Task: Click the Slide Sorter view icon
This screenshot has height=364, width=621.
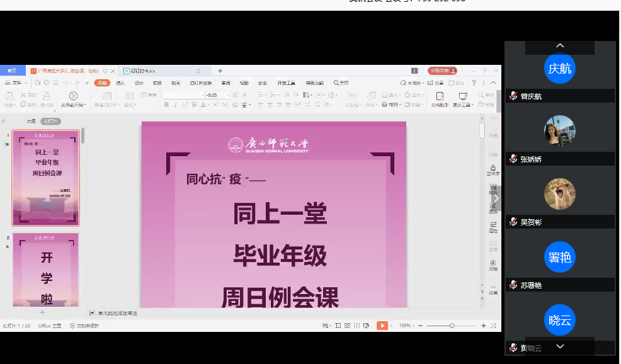Action: pos(347,326)
